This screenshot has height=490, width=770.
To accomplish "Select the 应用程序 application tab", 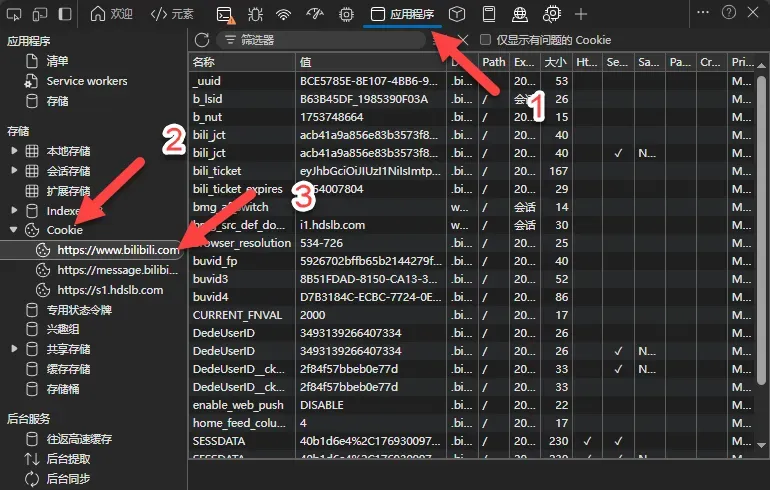I will (x=402, y=14).
